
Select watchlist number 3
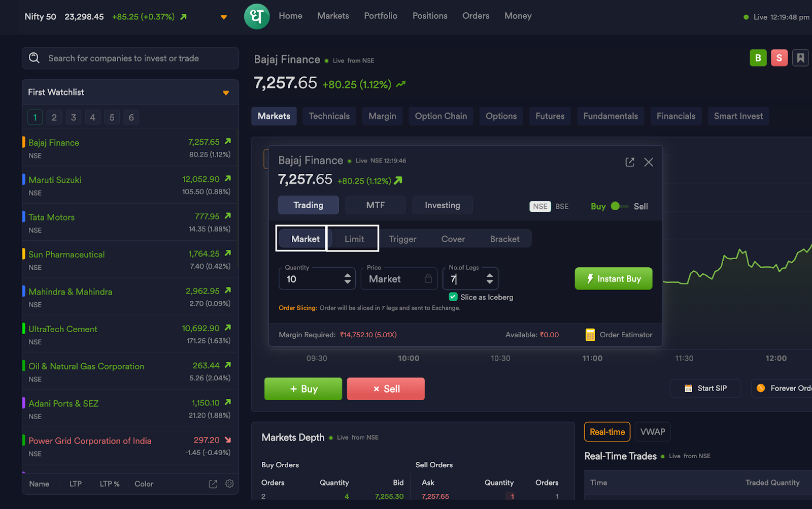click(74, 117)
